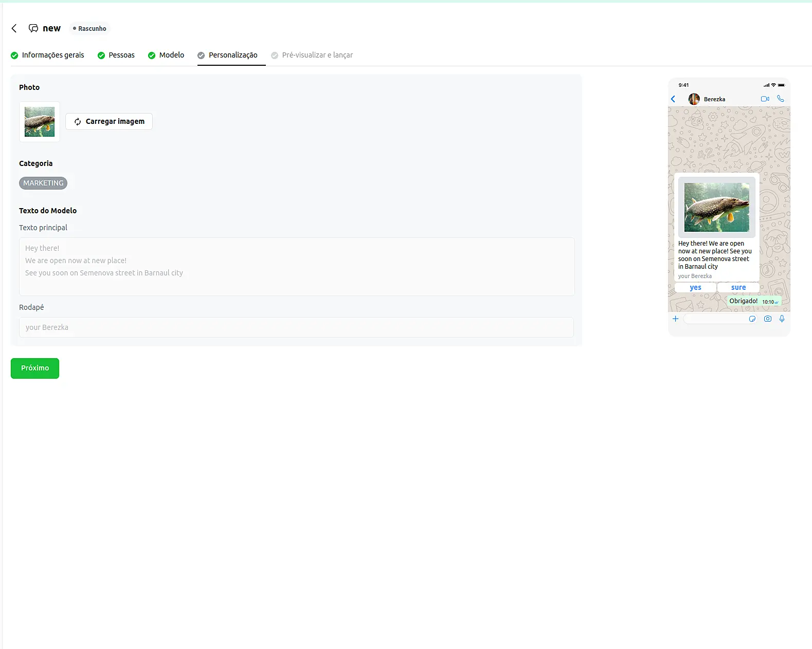Click the Obrigado! message bubble
Image resolution: width=812 pixels, height=649 pixels.
[x=754, y=301]
